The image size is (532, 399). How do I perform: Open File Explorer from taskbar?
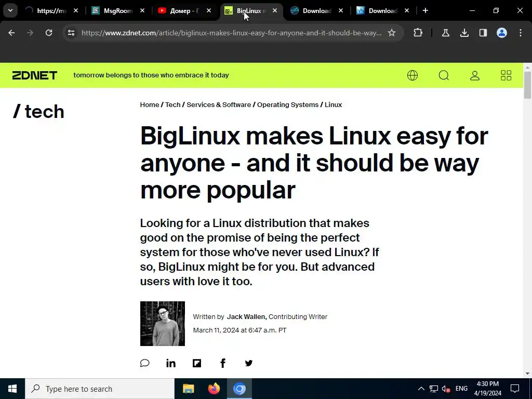tap(188, 389)
